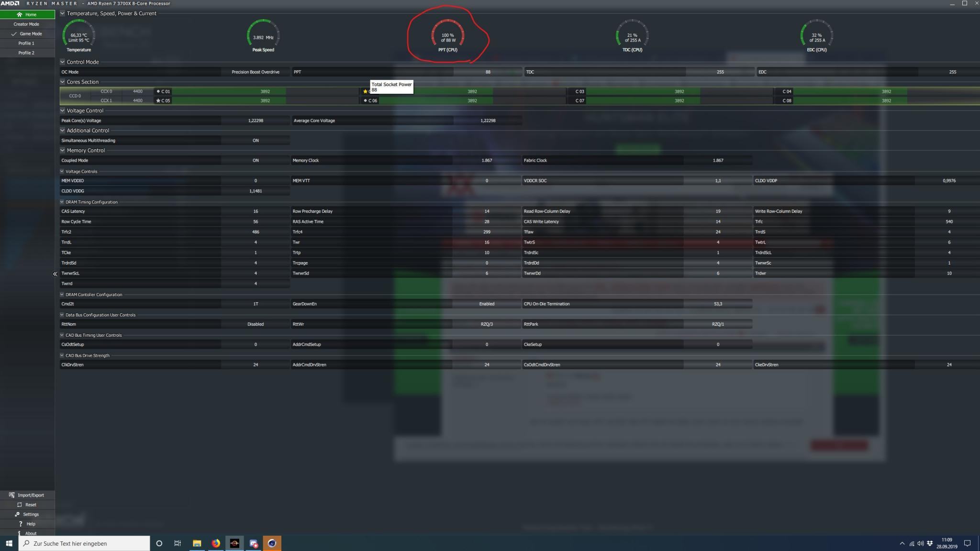Collapse the Voltage Control section

(62, 110)
